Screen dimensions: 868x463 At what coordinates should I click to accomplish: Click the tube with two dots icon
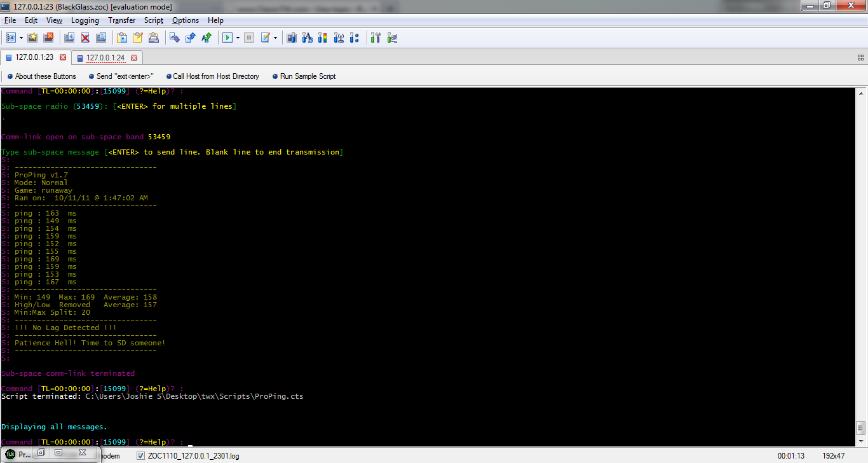(x=355, y=38)
